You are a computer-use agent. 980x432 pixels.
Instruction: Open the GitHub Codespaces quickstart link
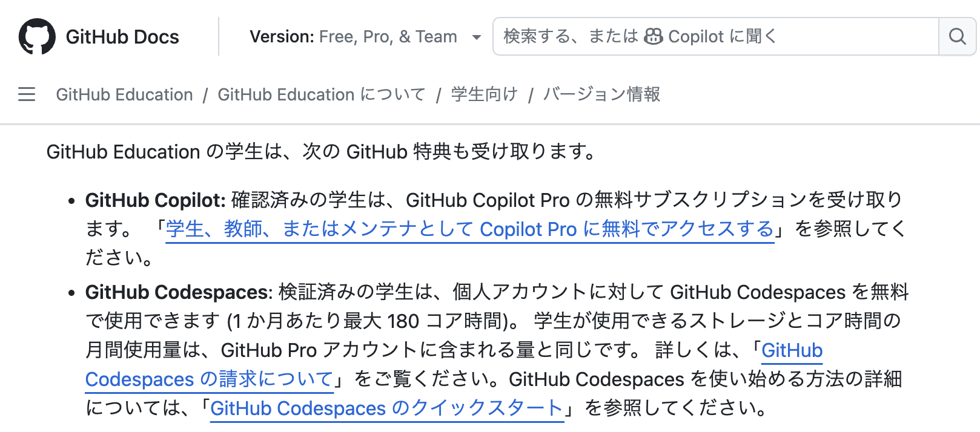(386, 408)
